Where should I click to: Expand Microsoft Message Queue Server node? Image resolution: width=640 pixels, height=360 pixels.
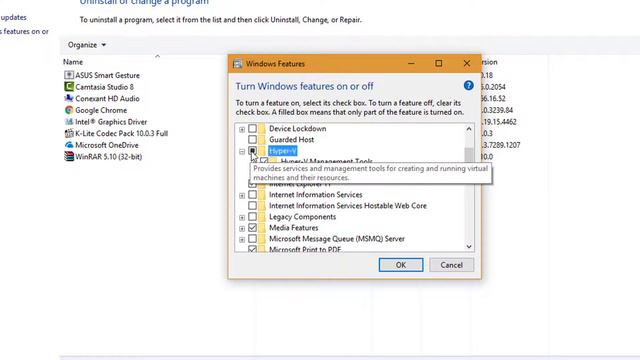pos(242,240)
